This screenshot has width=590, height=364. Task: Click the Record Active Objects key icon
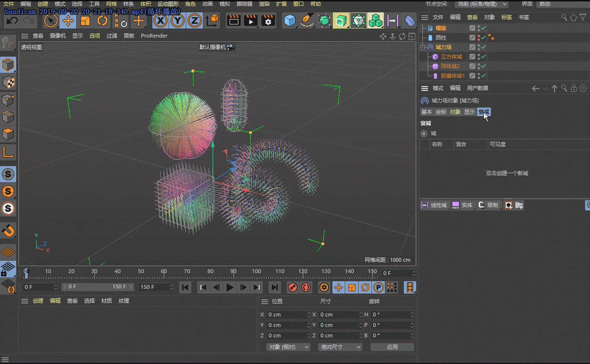click(293, 287)
